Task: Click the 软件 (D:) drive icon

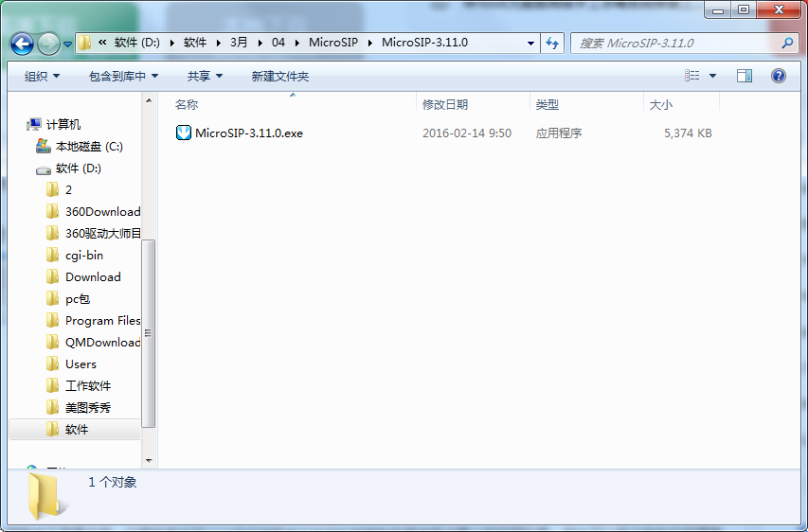Action: [44, 169]
